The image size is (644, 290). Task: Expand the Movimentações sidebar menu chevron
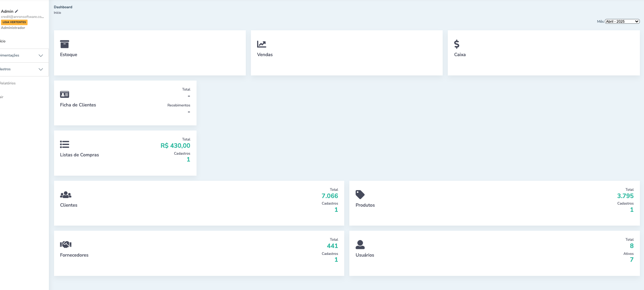[x=41, y=55]
